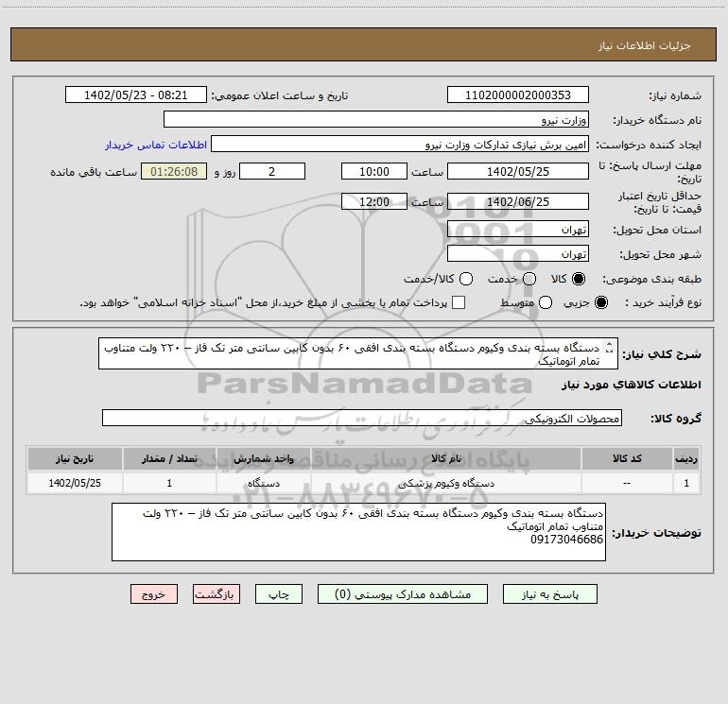Click مشاهده مدارک پیوستی (0) button

coord(403,594)
